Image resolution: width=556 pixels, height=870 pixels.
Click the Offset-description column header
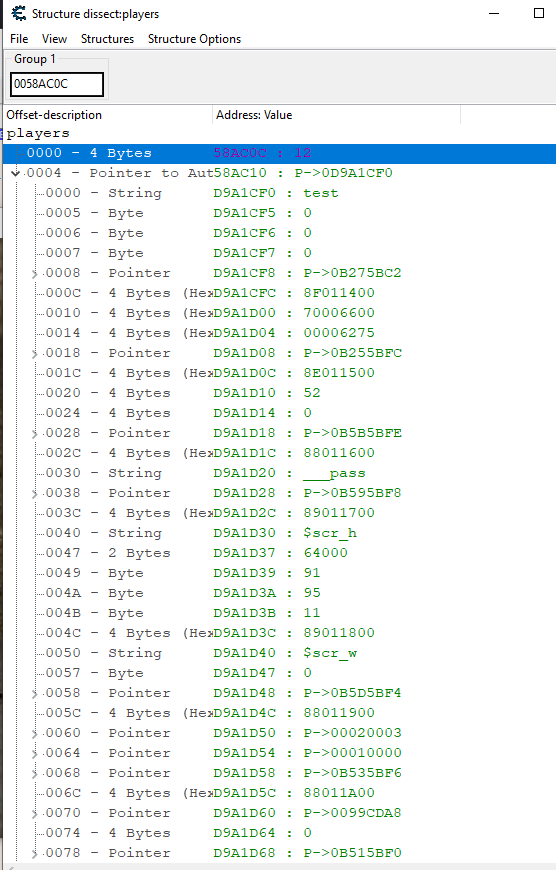[108, 115]
